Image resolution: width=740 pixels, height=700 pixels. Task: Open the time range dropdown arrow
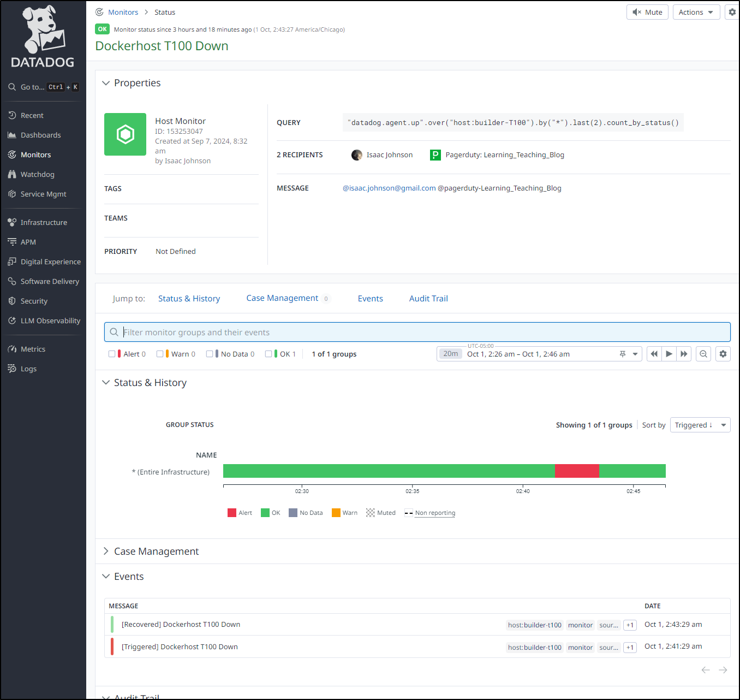click(635, 354)
